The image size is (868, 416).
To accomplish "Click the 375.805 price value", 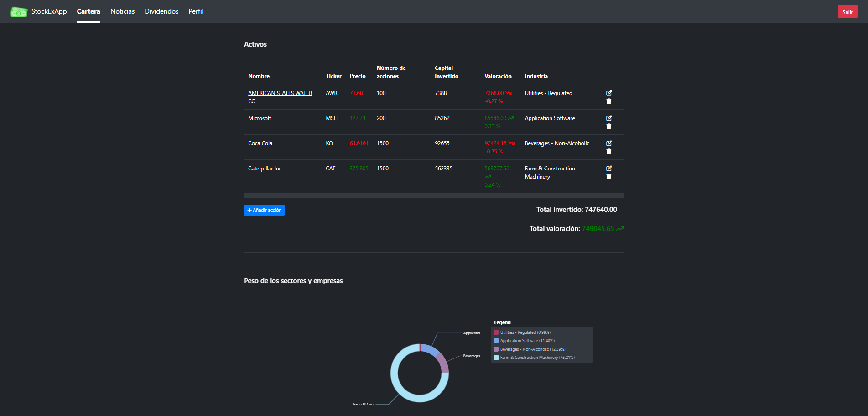I will click(359, 169).
